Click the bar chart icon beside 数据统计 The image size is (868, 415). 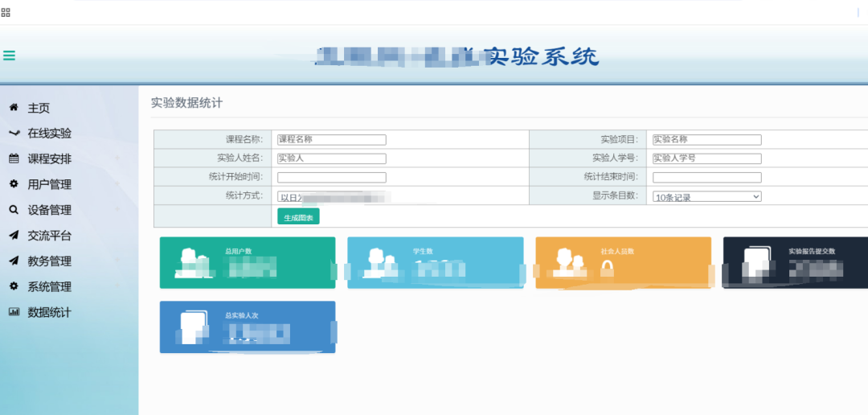[x=14, y=312]
